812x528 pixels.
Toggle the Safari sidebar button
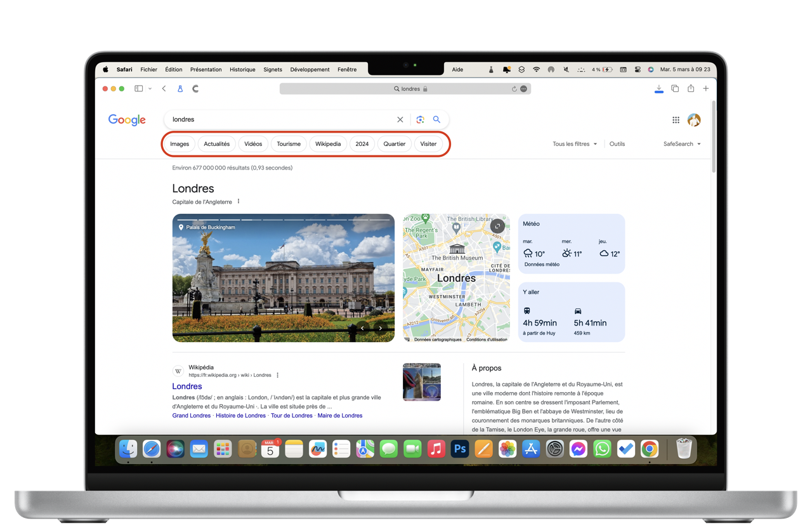pyautogui.click(x=138, y=89)
